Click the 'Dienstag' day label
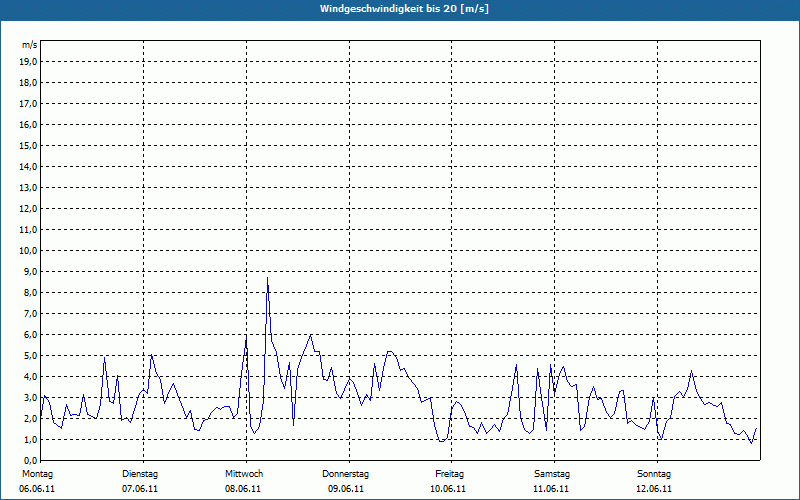Image resolution: width=800 pixels, height=500 pixels. [x=140, y=474]
